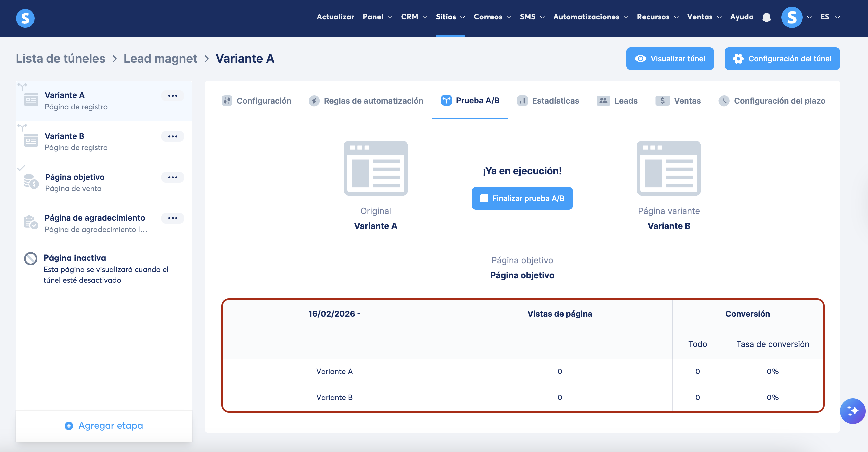Open three-dots menu for Variante B
Viewport: 868px width, 452px height.
pos(173,137)
